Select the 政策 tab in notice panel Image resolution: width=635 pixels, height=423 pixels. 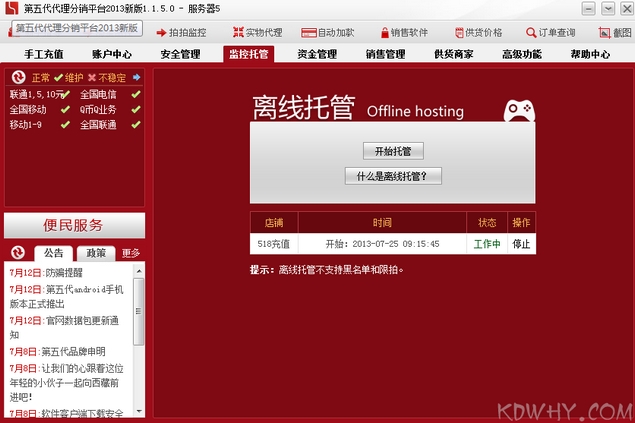[x=97, y=253]
